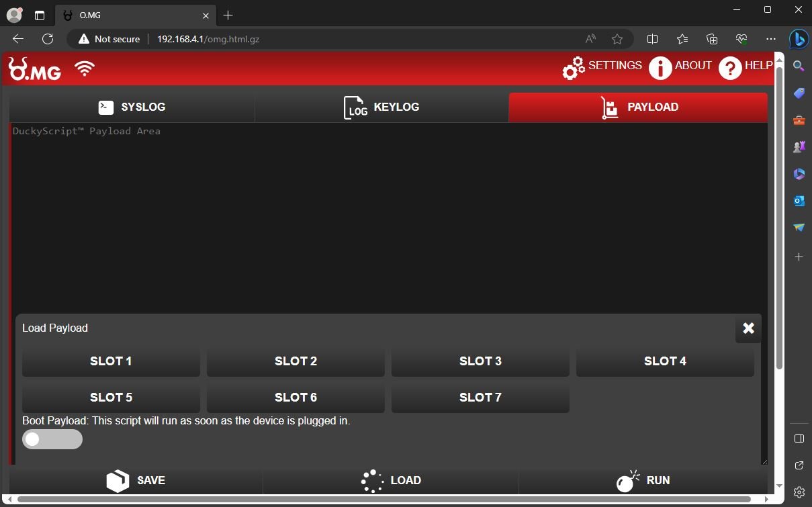Select the PAYLOAD tab
The height and width of the screenshot is (507, 812).
click(638, 107)
